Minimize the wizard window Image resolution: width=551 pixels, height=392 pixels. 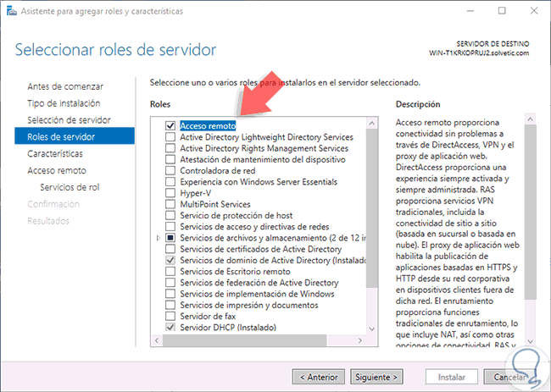pyautogui.click(x=470, y=11)
